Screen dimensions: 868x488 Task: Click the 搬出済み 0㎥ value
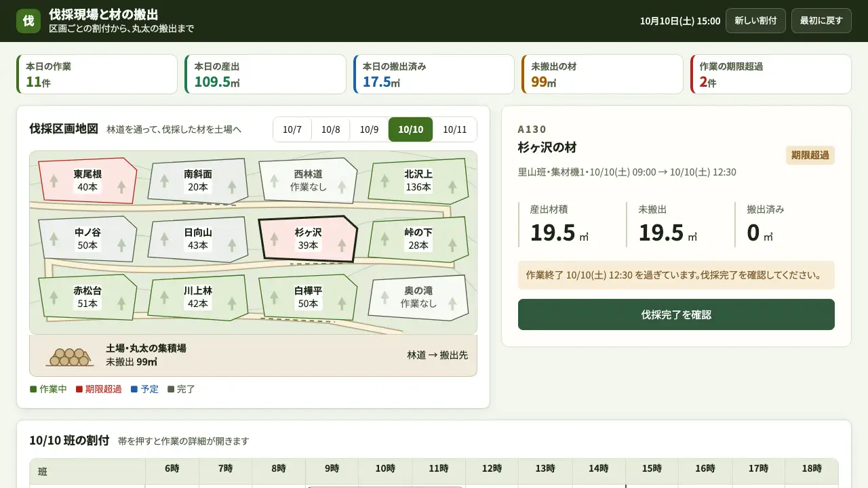click(x=759, y=232)
